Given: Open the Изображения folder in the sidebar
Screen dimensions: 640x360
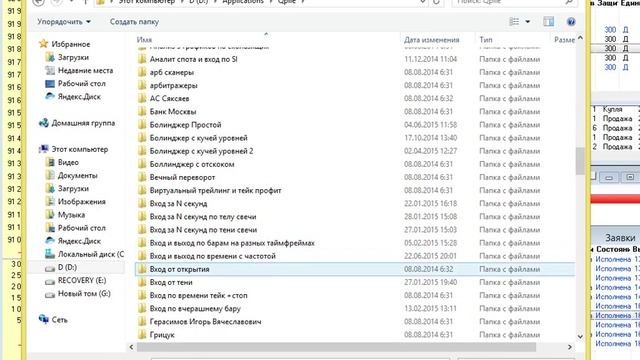Looking at the screenshot, I should tap(82, 202).
